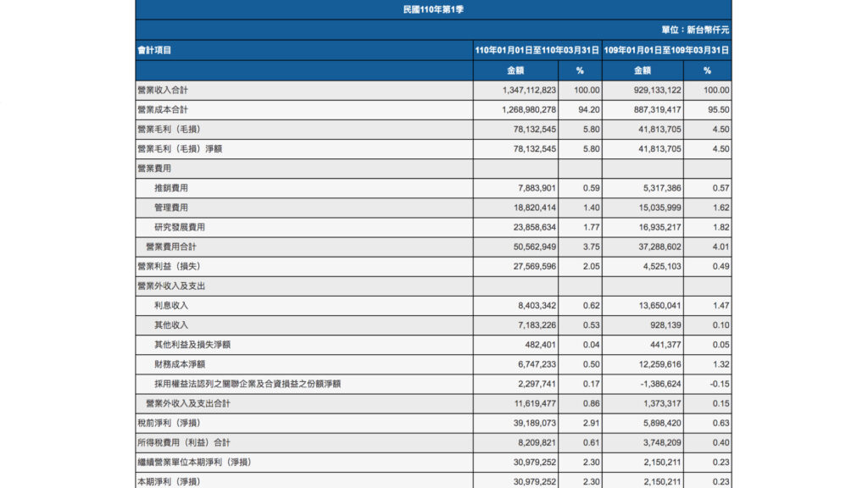The height and width of the screenshot is (488, 868).
Task: Click the 95.50 percentage cell
Action: click(x=719, y=109)
